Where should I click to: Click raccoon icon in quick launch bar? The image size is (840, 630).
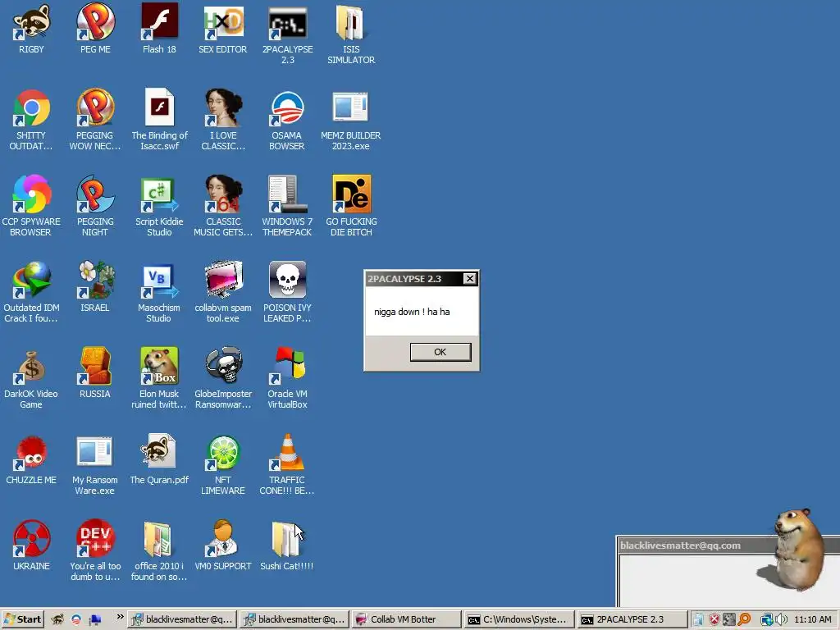[x=57, y=619]
